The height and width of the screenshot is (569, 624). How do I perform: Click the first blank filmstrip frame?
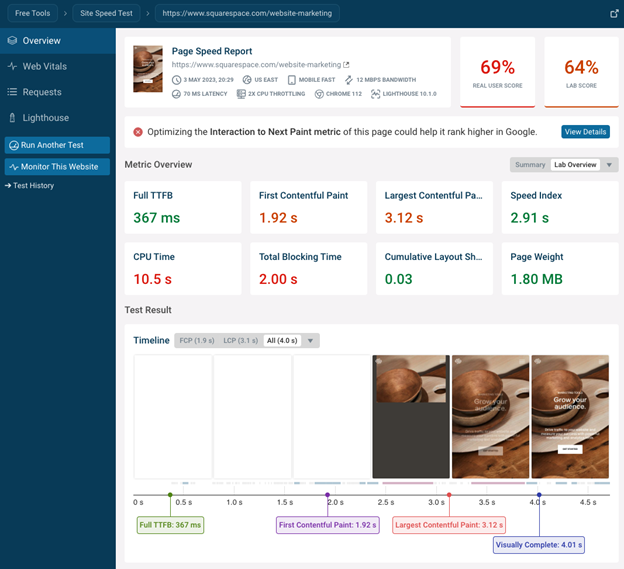[173, 417]
